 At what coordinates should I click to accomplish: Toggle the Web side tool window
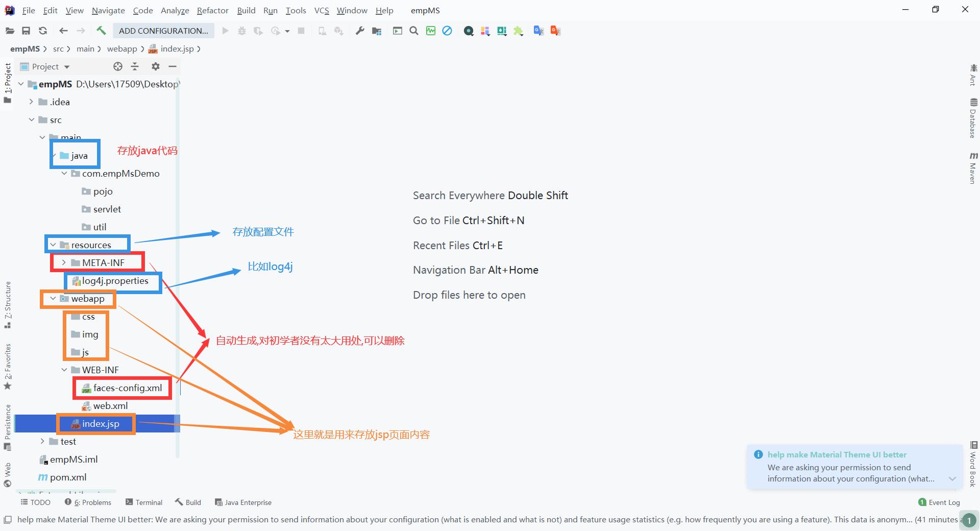tap(8, 475)
